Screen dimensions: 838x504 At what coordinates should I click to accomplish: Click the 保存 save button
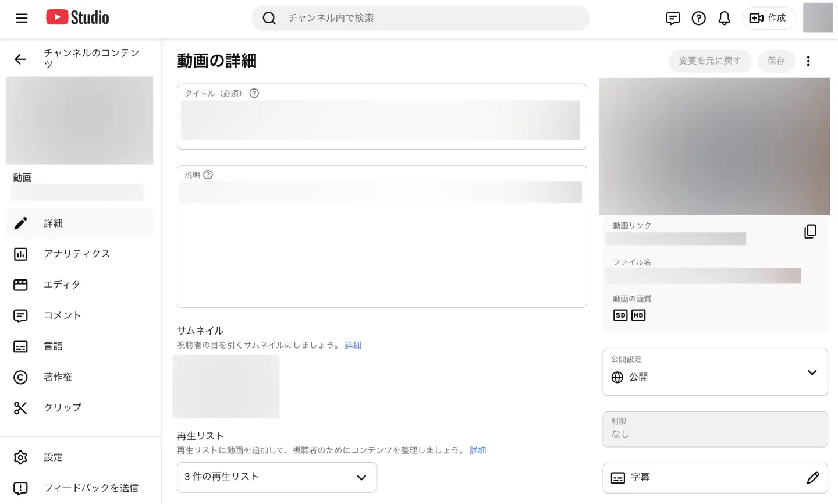(776, 61)
